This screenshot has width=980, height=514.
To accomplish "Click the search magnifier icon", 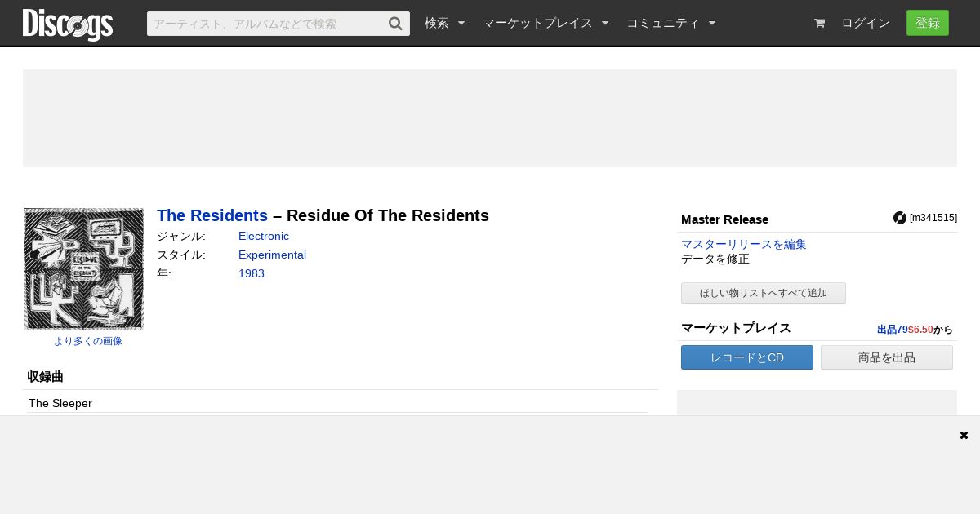I will click(x=395, y=24).
